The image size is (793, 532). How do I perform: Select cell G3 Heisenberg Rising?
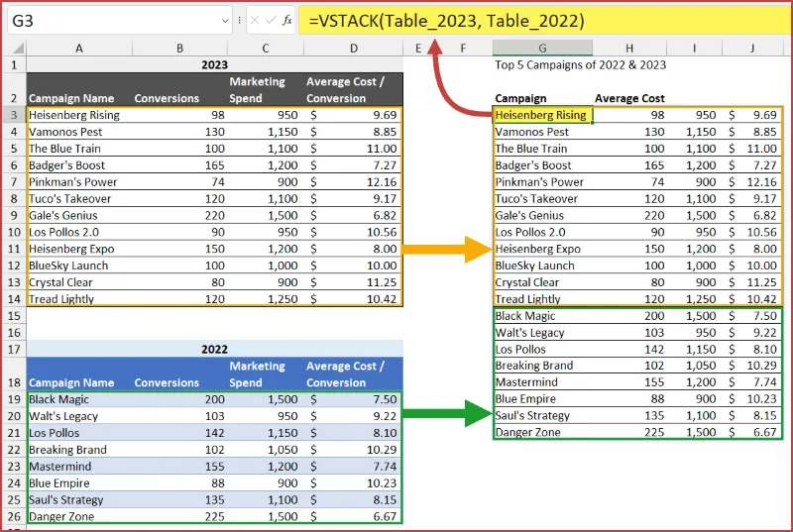click(x=541, y=115)
